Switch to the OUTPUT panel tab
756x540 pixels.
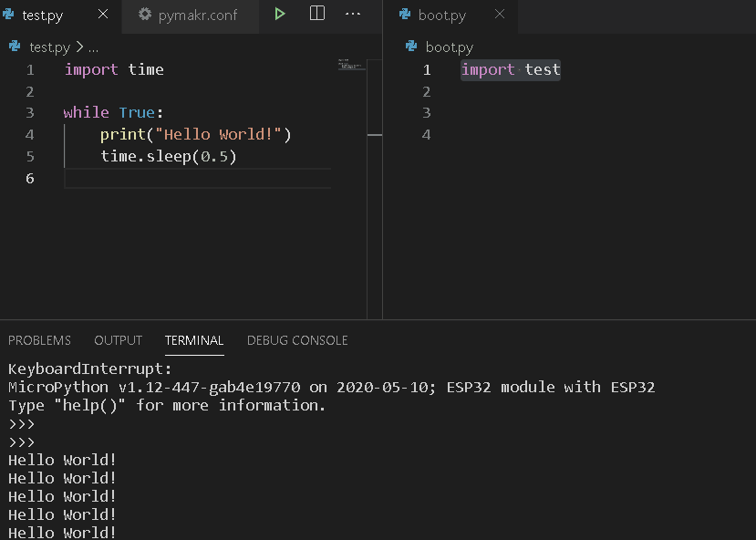[x=118, y=340]
